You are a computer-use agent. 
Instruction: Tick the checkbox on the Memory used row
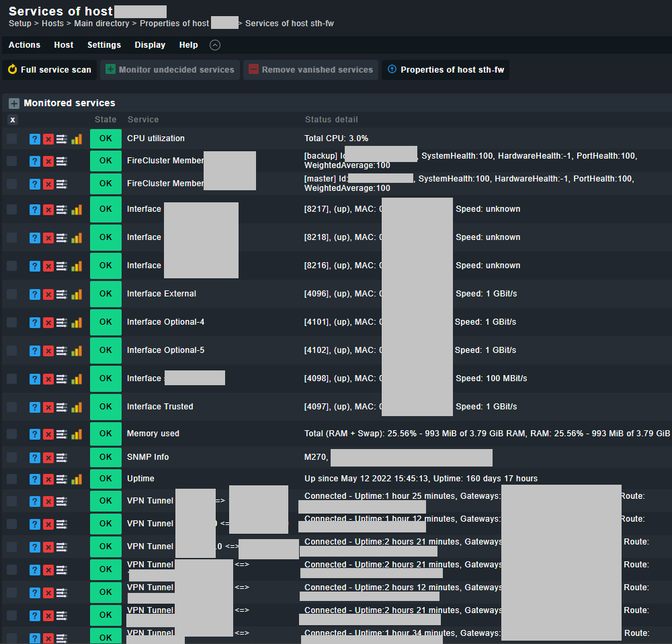tap(11, 434)
